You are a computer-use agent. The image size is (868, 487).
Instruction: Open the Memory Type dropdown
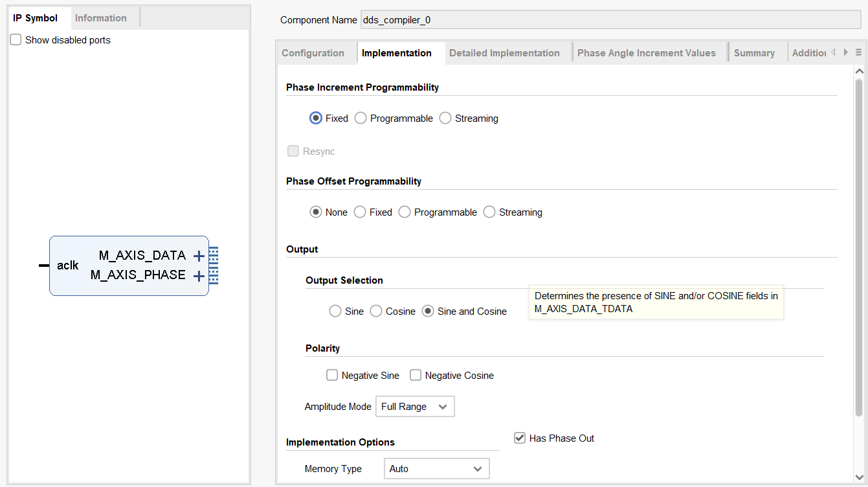point(436,469)
